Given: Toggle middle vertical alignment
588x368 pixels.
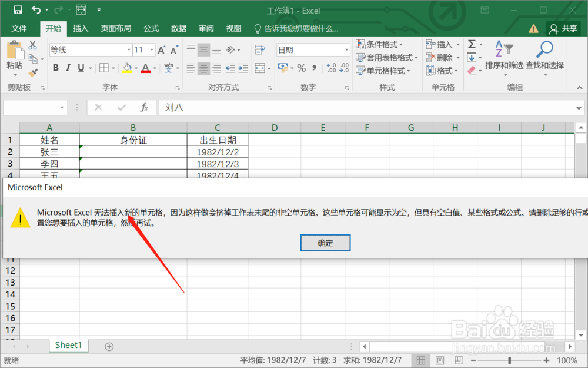Looking at the screenshot, I should coord(203,50).
